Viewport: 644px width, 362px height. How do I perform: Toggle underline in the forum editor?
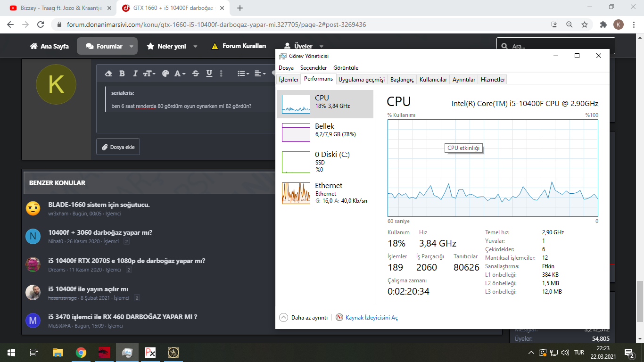209,74
